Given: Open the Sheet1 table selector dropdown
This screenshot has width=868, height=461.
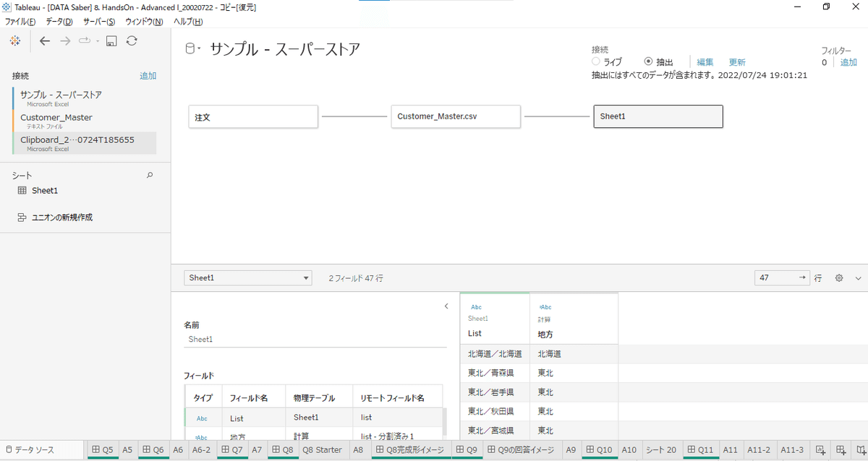Looking at the screenshot, I should (248, 277).
